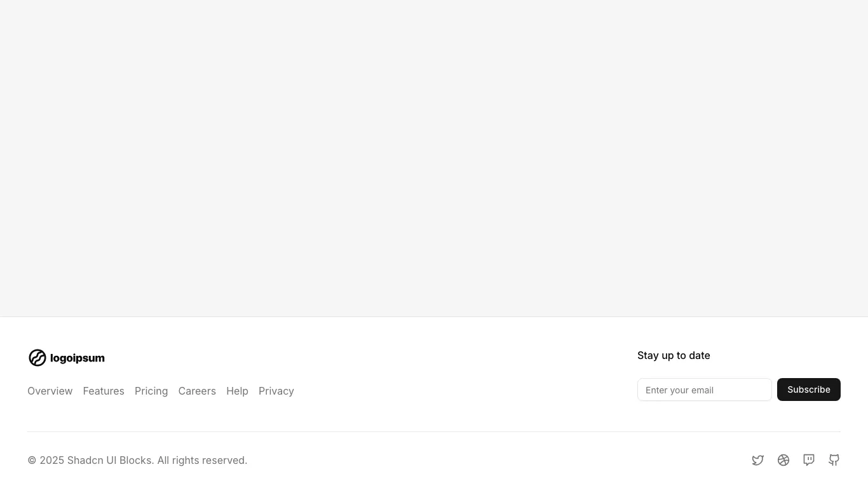Open the Careers footer link

pos(197,391)
